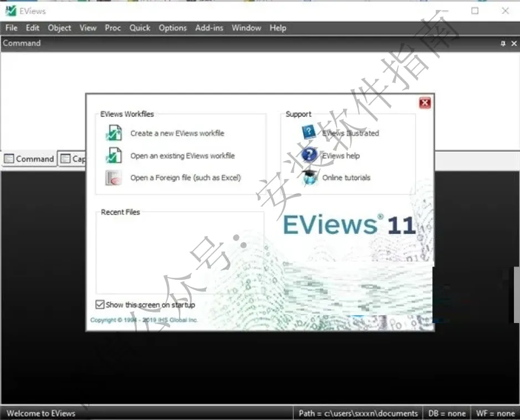
Task: Close the EViews startup dialog
Action: [x=425, y=103]
